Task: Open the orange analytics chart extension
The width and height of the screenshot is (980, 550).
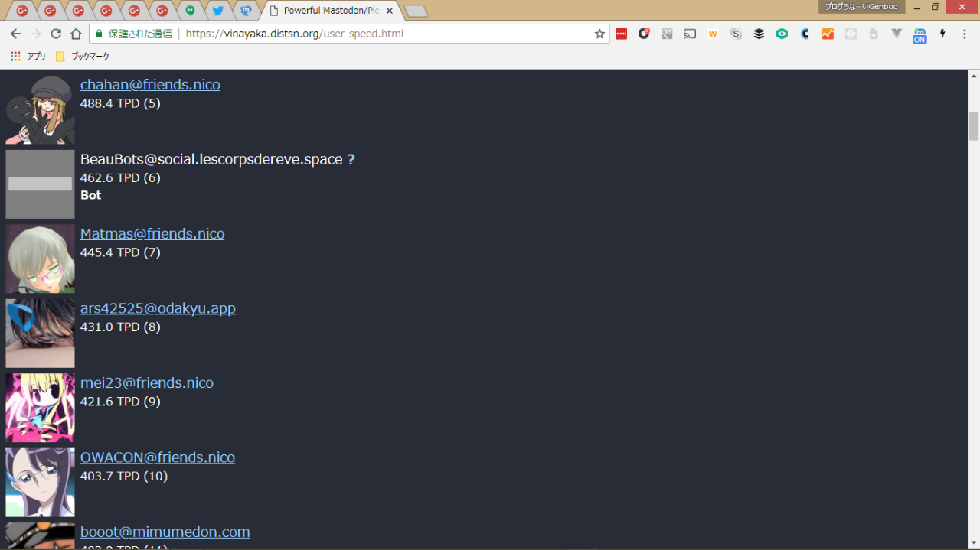Action: coord(828,34)
